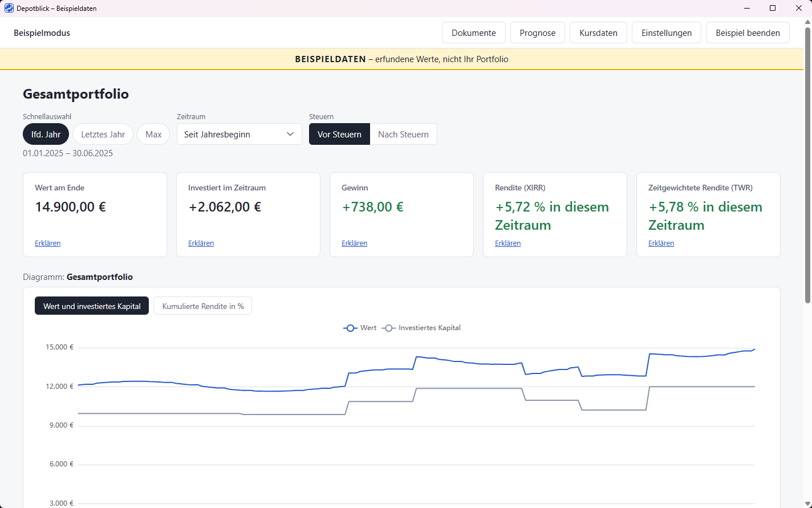Click the 15.000 € axis label
Image resolution: width=812 pixels, height=508 pixels.
[60, 347]
